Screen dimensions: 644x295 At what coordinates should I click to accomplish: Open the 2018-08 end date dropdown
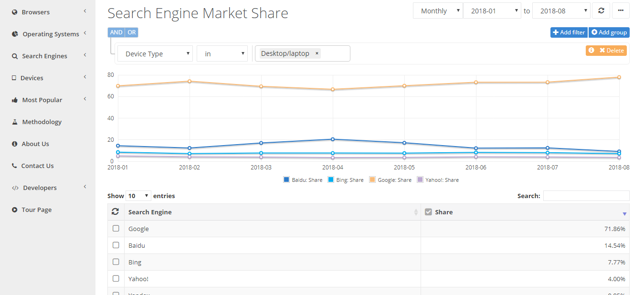(x=561, y=11)
